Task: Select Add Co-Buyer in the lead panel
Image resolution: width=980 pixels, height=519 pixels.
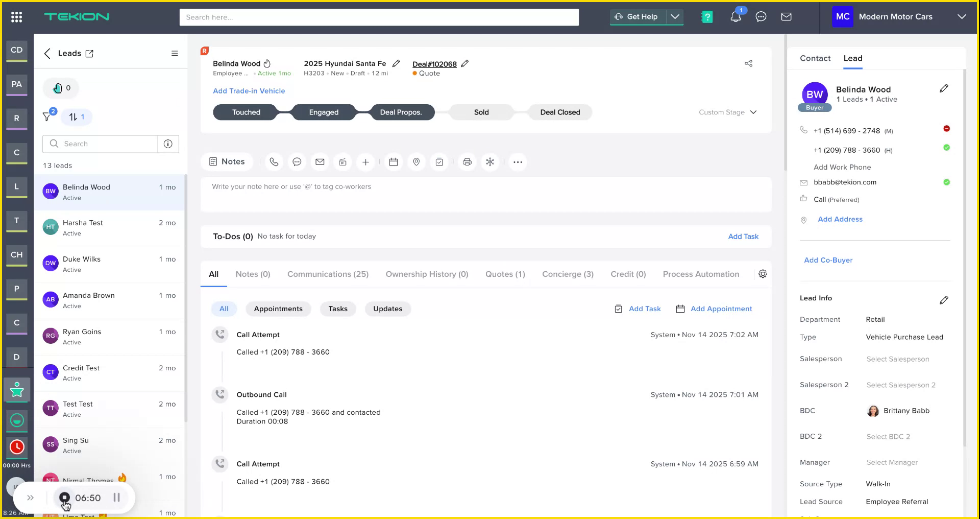Action: [828, 260]
